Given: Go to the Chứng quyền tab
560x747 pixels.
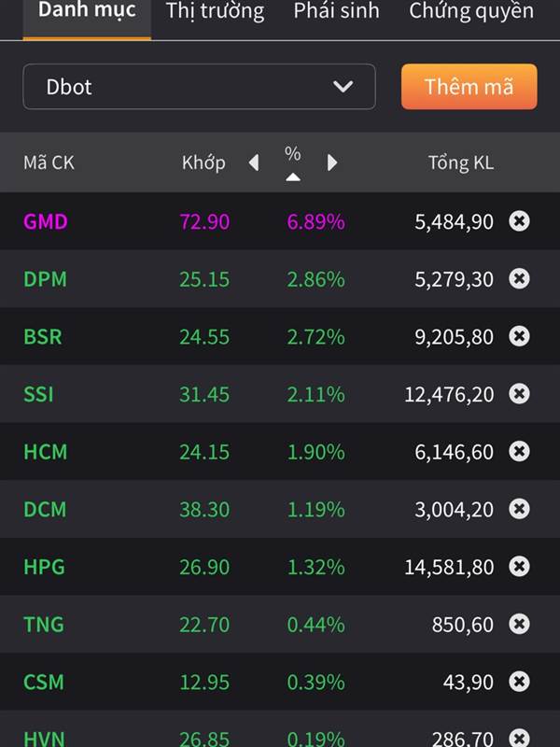Looking at the screenshot, I should (471, 12).
